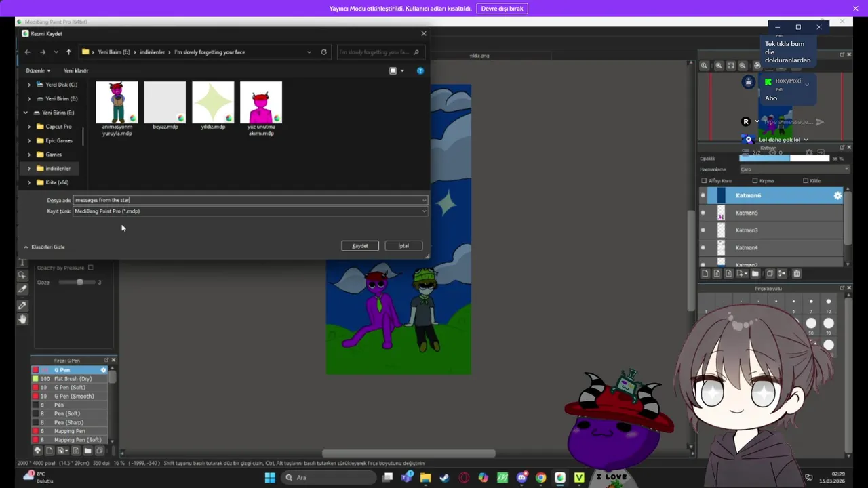Viewport: 868px width, 488px height.
Task: Click the brush folder icon
Action: (x=87, y=451)
